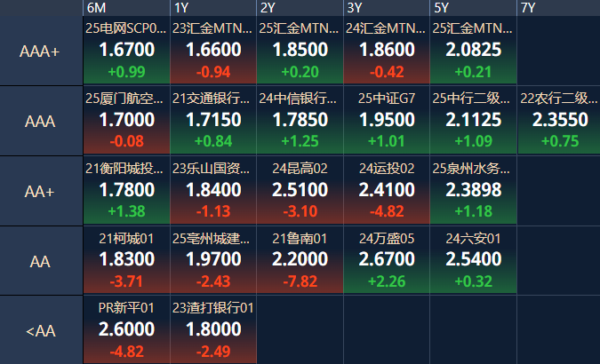This screenshot has height=364, width=600.
Task: Select the 21柯城01 bond cell
Action: tap(126, 260)
